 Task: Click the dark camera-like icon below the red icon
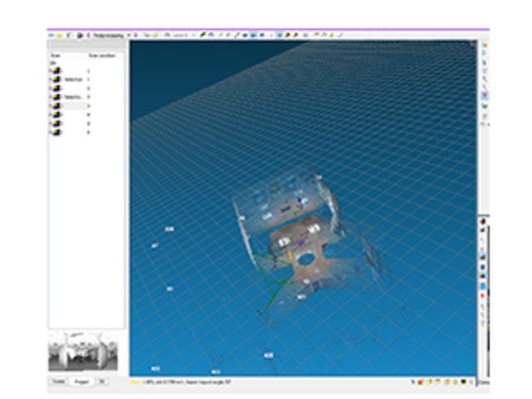coord(485,106)
